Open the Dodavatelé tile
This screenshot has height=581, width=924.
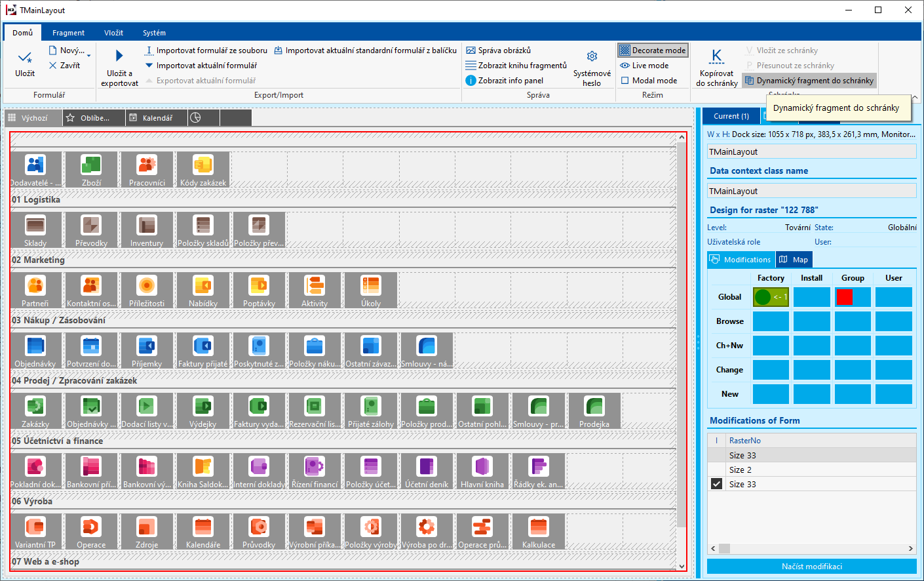tap(35, 170)
